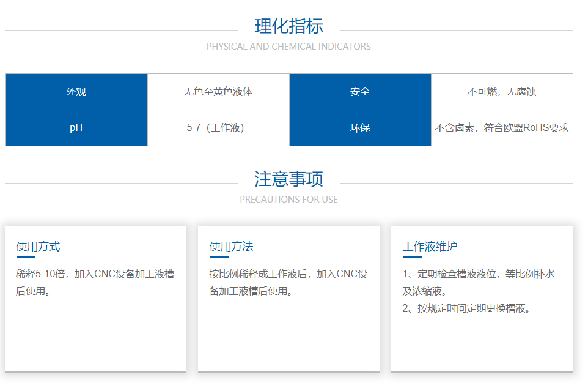Viewport: 588px width, 388px height.
Task: Select the PRECAUTIONS FOR USE subtitle
Action: click(x=288, y=200)
